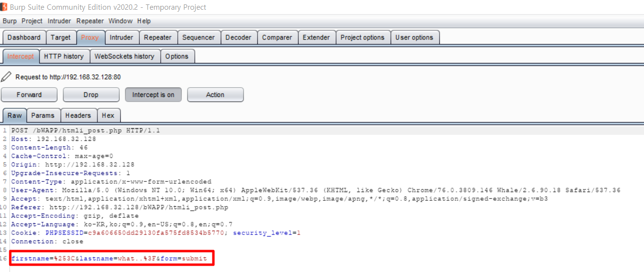The height and width of the screenshot is (272, 644).
Task: Click the Content-Length: 46 line
Action: click(x=49, y=147)
